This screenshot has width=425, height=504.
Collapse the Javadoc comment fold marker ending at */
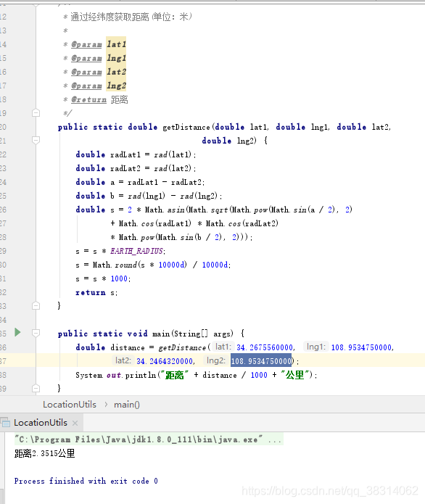(36, 113)
